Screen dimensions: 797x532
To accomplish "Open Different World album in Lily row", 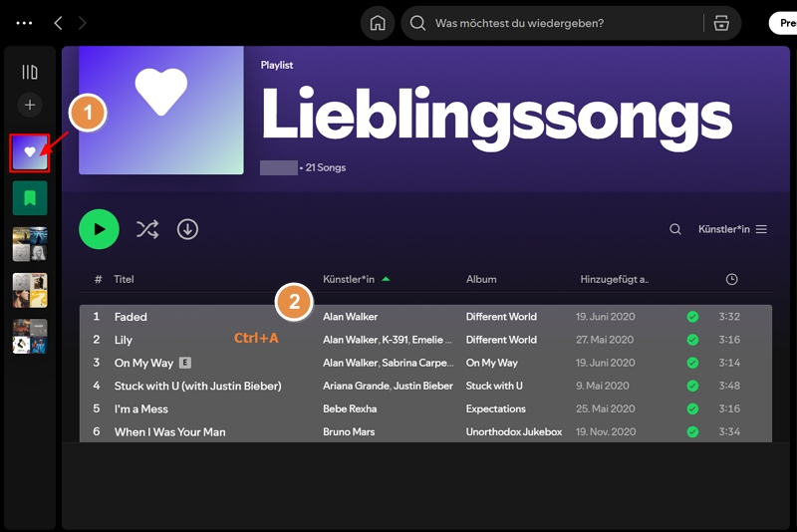I will [501, 340].
